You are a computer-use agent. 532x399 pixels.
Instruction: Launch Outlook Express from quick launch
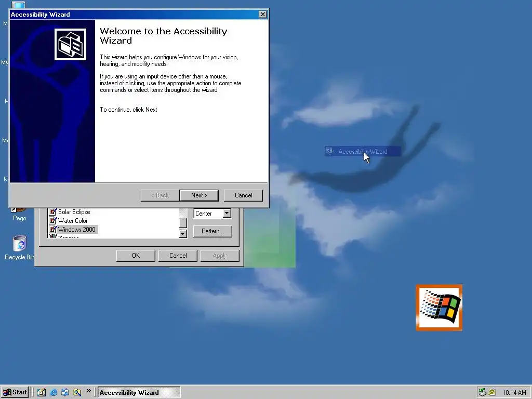click(65, 392)
